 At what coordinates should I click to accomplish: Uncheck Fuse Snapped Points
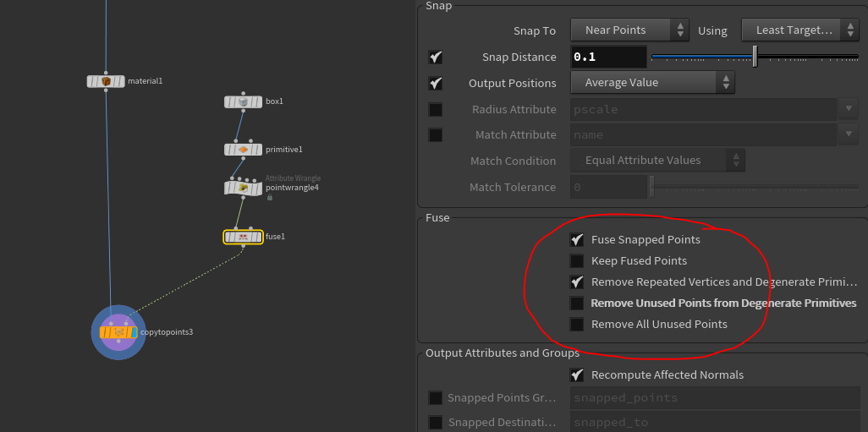point(577,240)
